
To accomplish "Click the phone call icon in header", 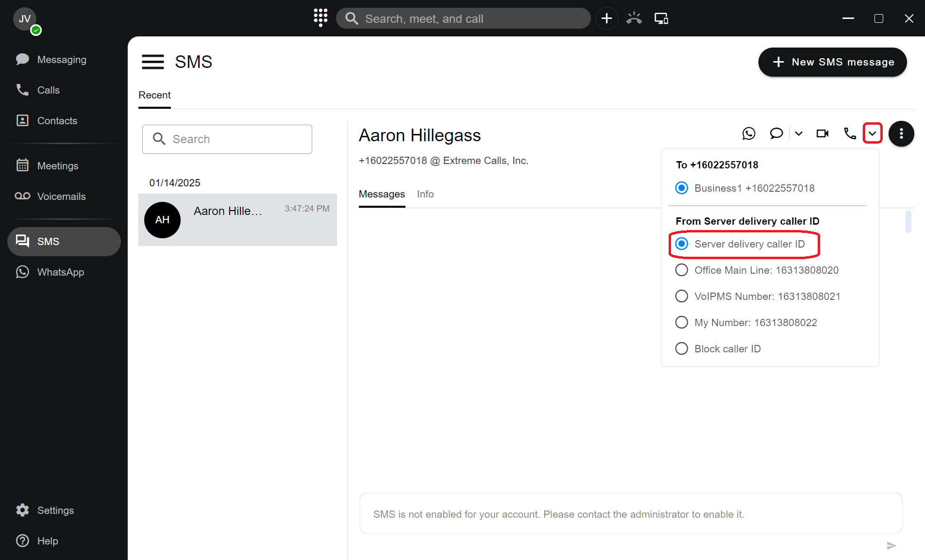I will (x=849, y=133).
